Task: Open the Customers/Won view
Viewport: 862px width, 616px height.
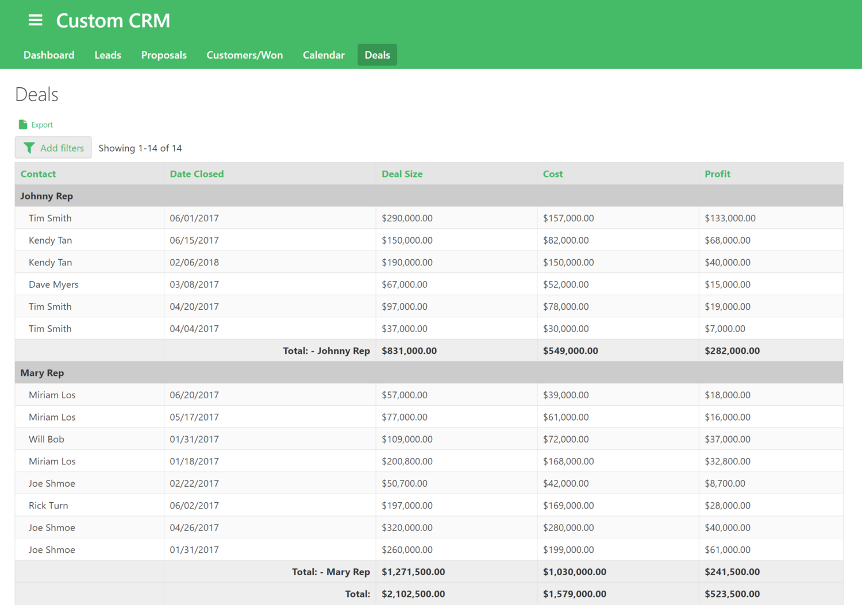Action: click(x=245, y=55)
